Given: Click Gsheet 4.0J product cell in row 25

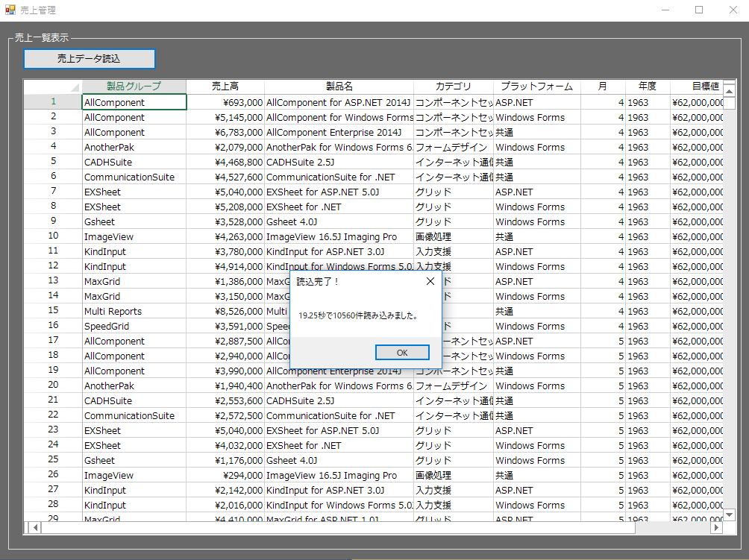Looking at the screenshot, I should pyautogui.click(x=339, y=460).
